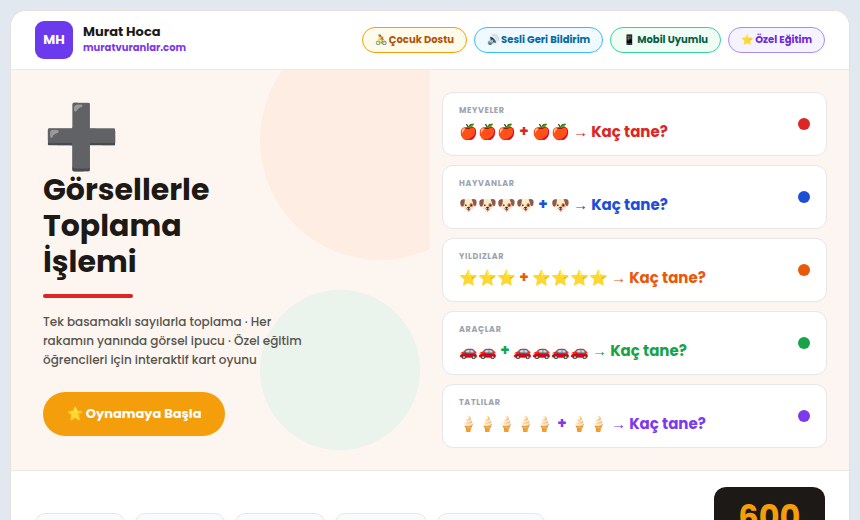The height and width of the screenshot is (520, 860).
Task: Click the Murat Hoca title
Action: tap(122, 32)
